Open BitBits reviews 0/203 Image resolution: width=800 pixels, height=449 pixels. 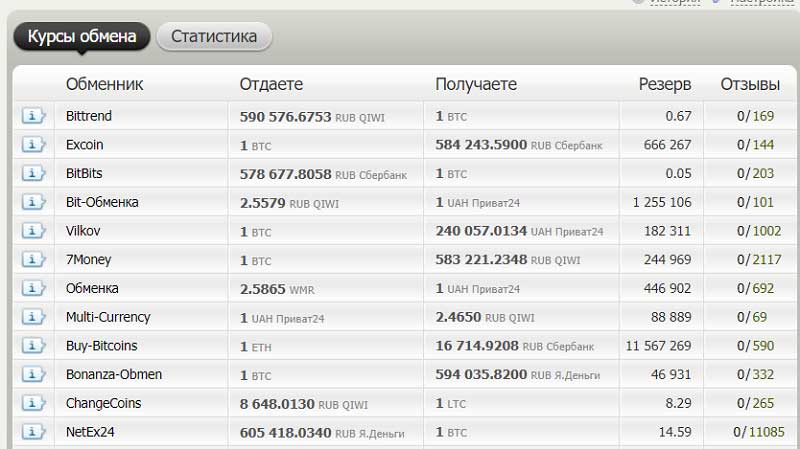click(x=755, y=173)
